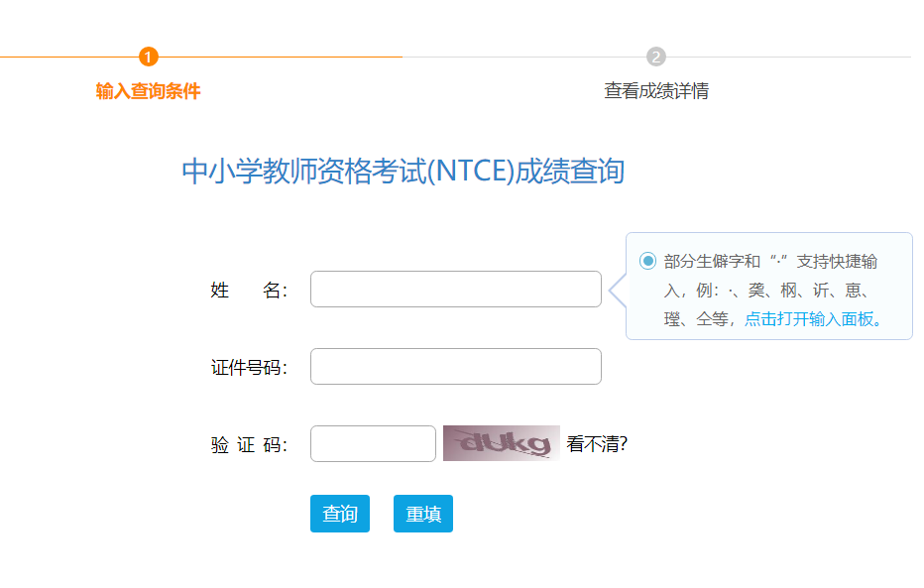Click the 验证码 field label
Image resolution: width=924 pixels, height=588 pixels.
[248, 445]
